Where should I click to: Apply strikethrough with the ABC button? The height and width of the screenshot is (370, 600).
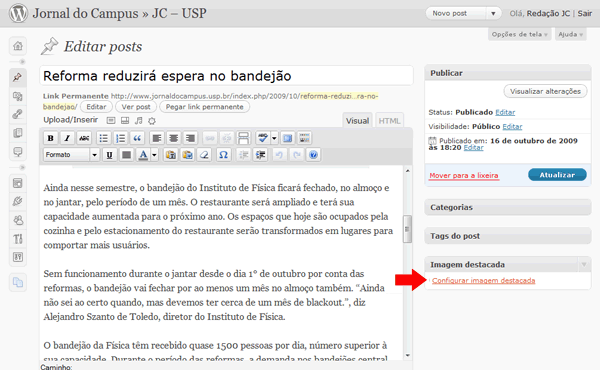coord(84,138)
